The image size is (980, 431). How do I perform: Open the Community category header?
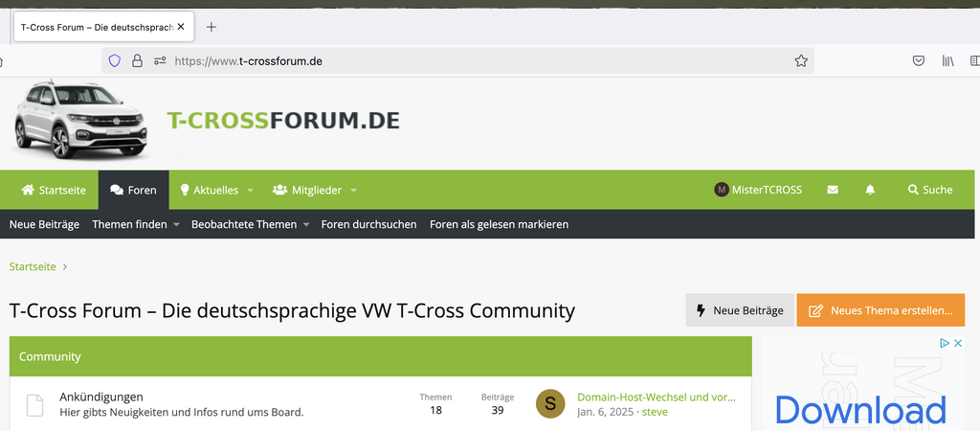(x=50, y=356)
